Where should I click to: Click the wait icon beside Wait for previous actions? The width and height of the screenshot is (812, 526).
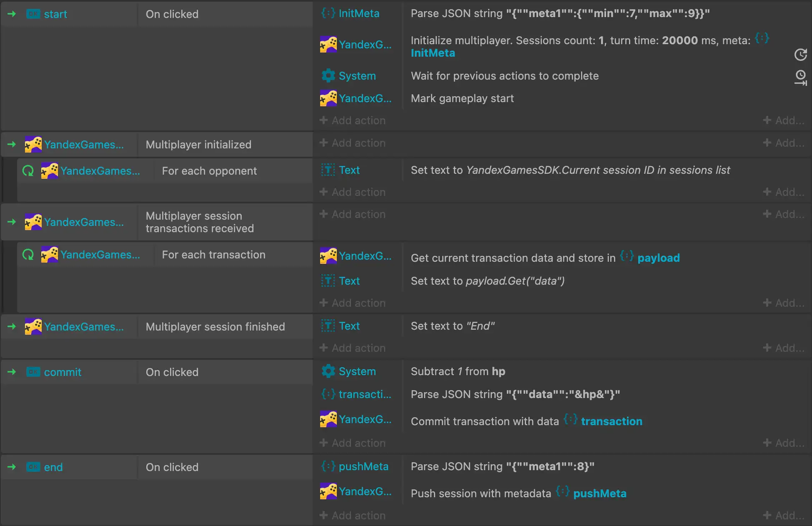click(800, 77)
